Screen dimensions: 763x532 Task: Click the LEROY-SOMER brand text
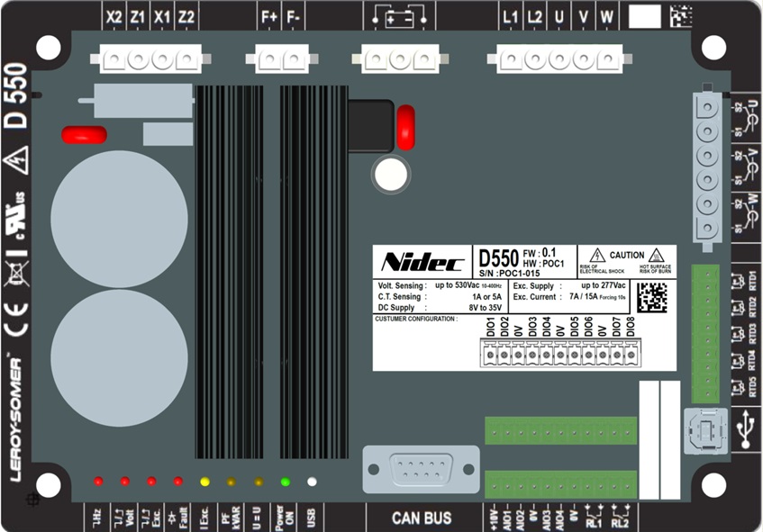click(15, 419)
